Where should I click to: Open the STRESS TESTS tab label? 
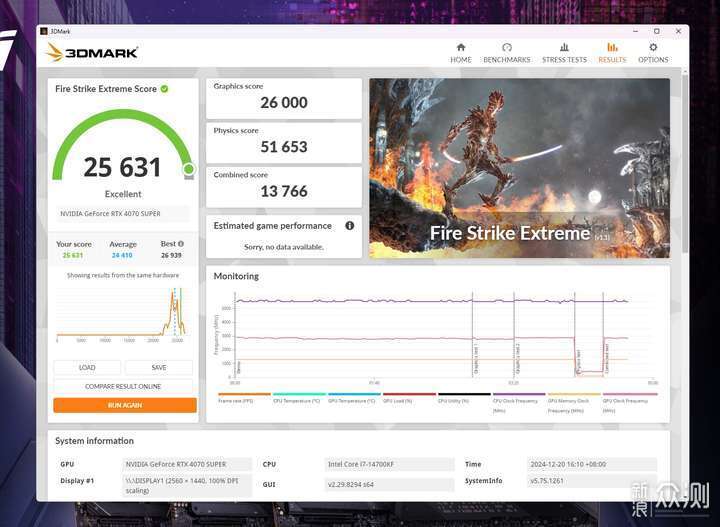pos(564,60)
